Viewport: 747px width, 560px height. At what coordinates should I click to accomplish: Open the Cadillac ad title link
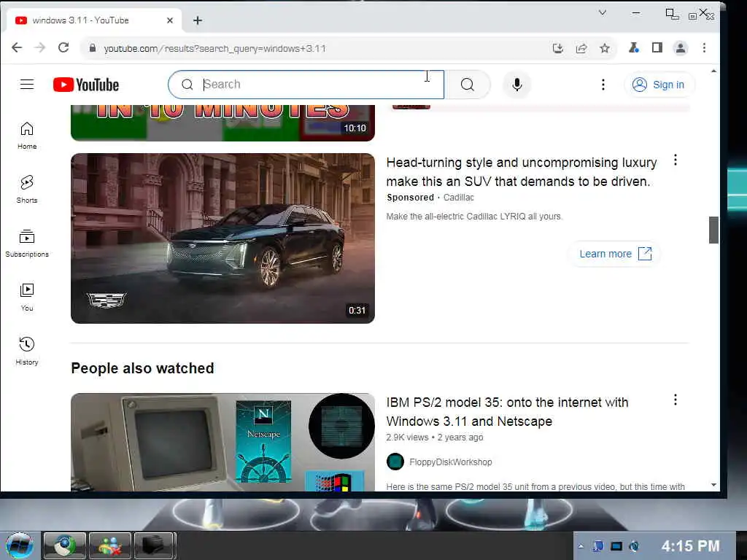coord(521,172)
